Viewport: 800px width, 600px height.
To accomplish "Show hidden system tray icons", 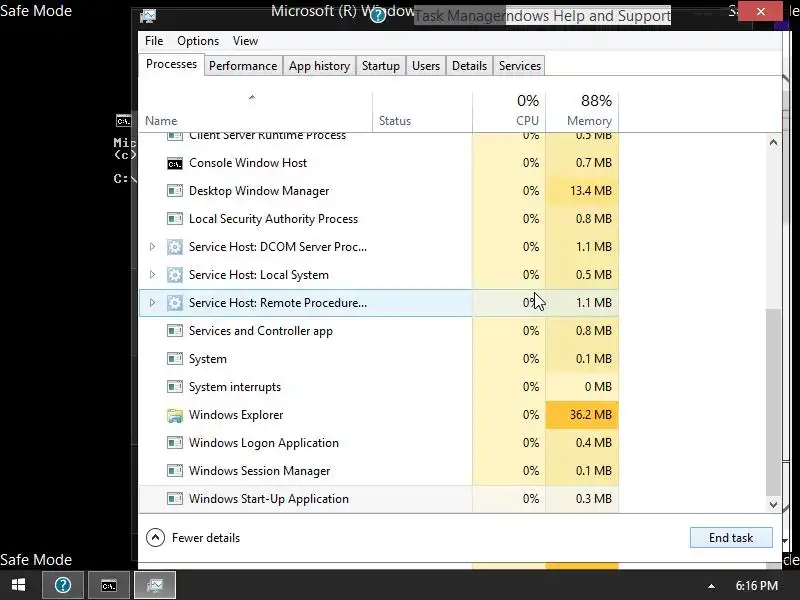I will 711,586.
